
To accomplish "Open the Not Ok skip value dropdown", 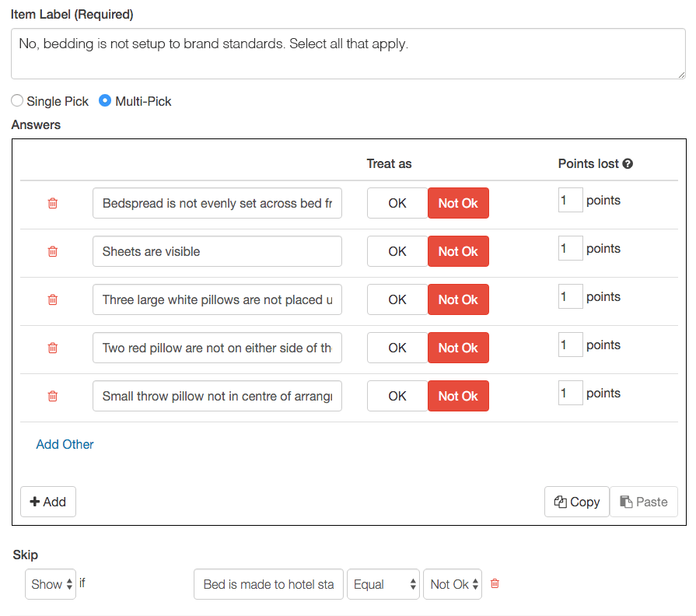I will point(453,584).
